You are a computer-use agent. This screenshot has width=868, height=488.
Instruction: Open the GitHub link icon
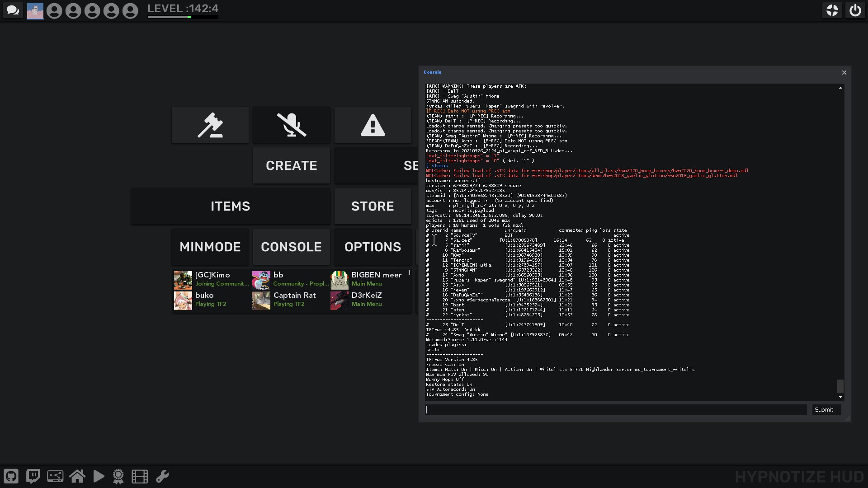tap(11, 476)
